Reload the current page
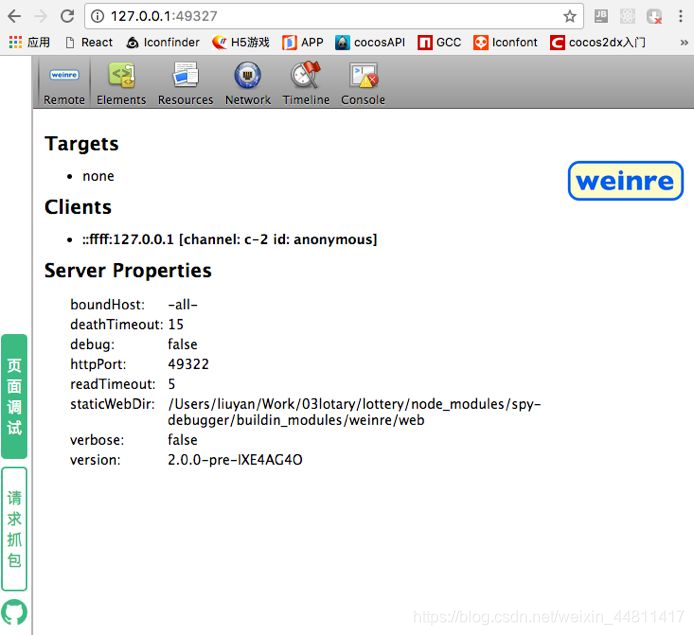Image resolution: width=694 pixels, height=635 pixels. pyautogui.click(x=67, y=16)
